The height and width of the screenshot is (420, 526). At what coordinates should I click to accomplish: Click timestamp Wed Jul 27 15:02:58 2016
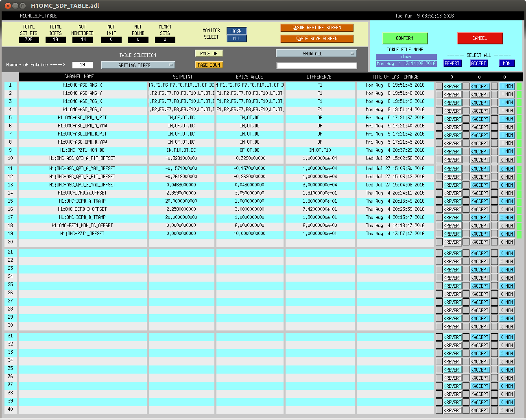[395, 158]
